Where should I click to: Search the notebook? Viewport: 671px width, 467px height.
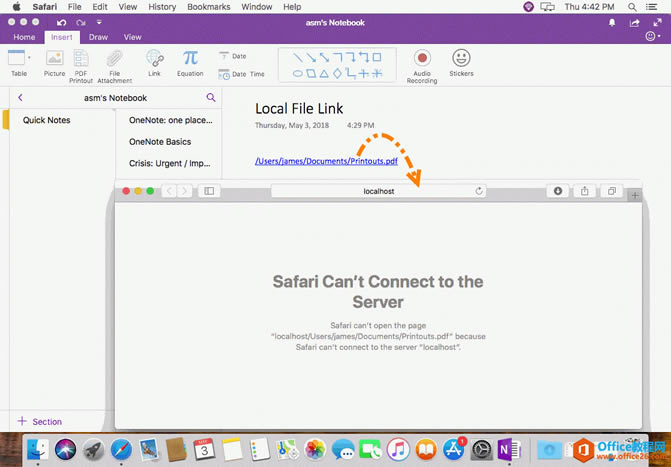pos(211,98)
